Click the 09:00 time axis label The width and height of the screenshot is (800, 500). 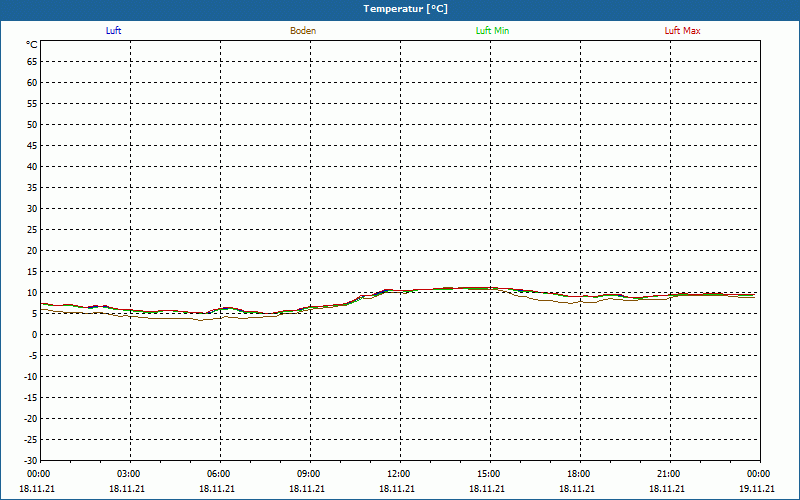(x=309, y=474)
